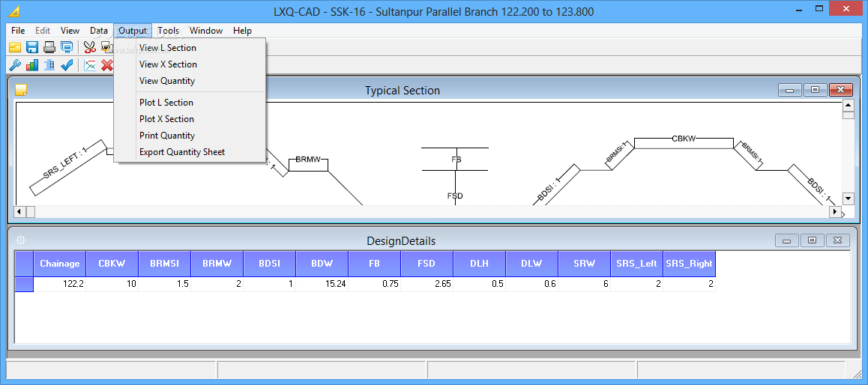
Task: Click the cascading windows toolbar icon
Action: coord(67,47)
